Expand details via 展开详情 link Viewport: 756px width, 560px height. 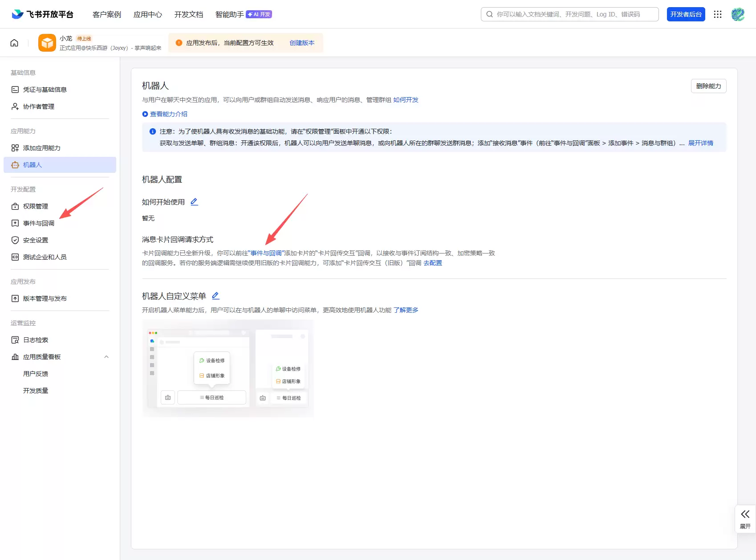click(700, 143)
